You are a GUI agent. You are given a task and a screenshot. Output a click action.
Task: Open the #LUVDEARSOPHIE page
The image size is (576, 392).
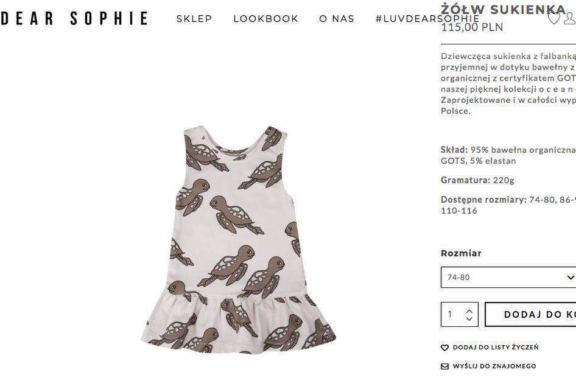pyautogui.click(x=427, y=19)
